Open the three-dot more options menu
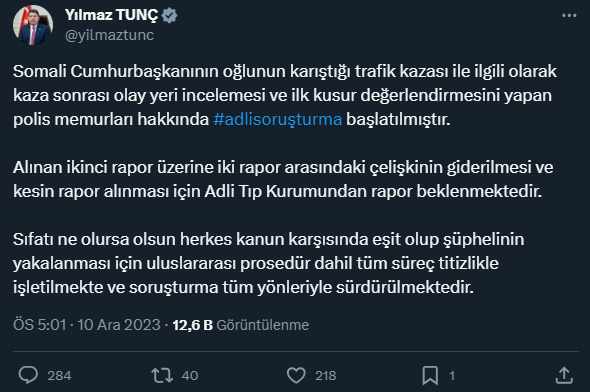Screen dimensions: 590x392 (x=569, y=16)
